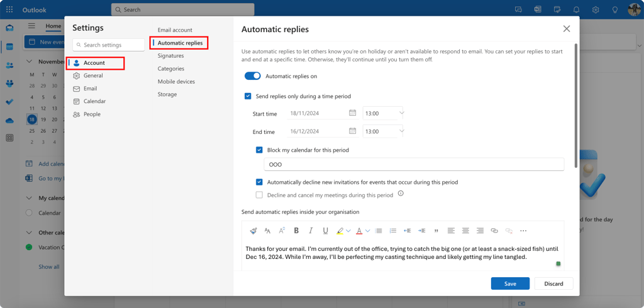Click Show all calendars link
The height and width of the screenshot is (308, 644).
pyautogui.click(x=49, y=267)
